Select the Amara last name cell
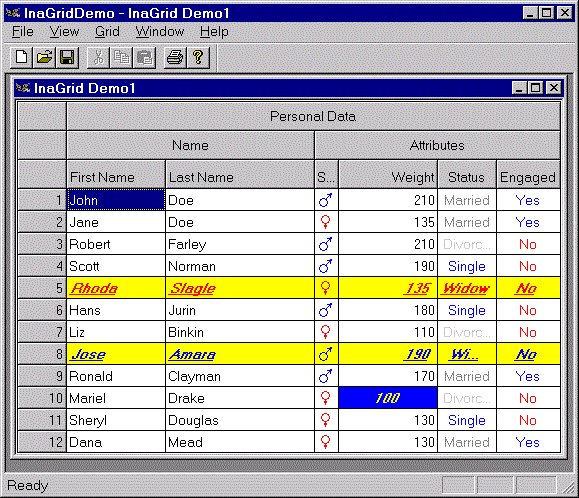 pyautogui.click(x=240, y=354)
